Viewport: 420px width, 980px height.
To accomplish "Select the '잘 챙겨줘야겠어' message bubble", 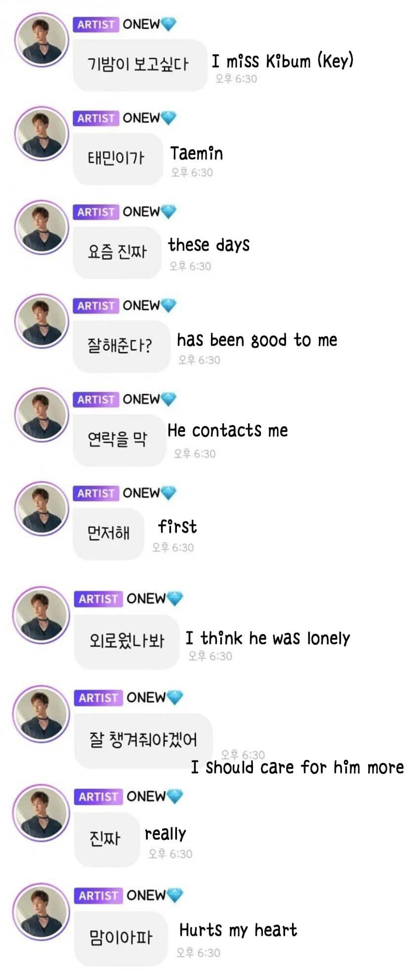I will click(143, 740).
